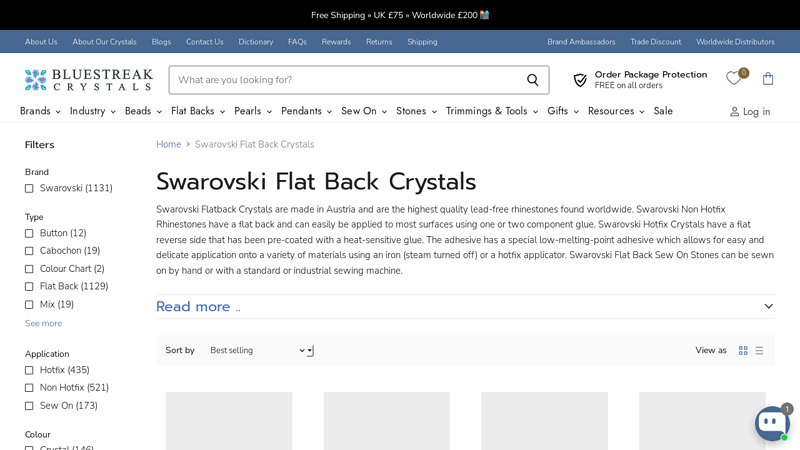Screen dimensions: 800x450
Task: Expand the Brands menu
Action: point(40,111)
